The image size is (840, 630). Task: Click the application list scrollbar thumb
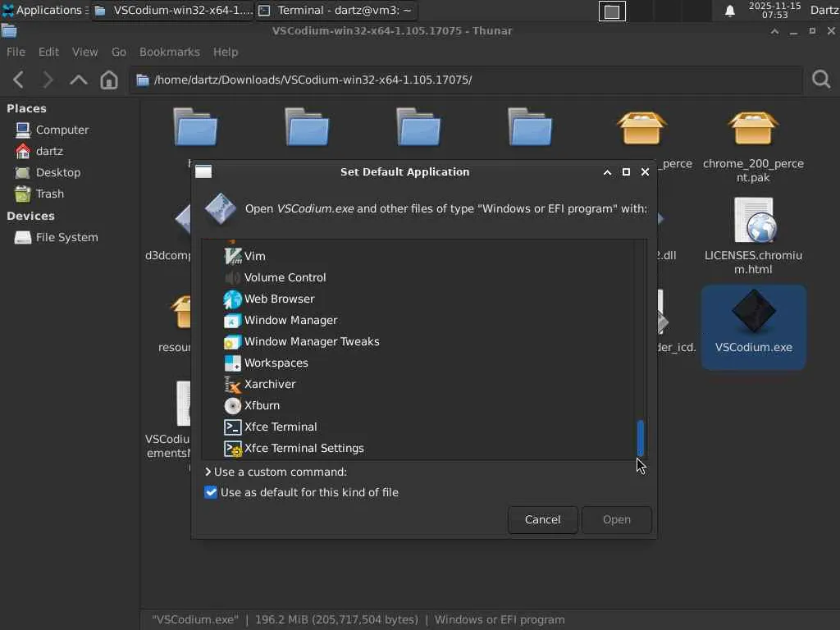pos(640,438)
